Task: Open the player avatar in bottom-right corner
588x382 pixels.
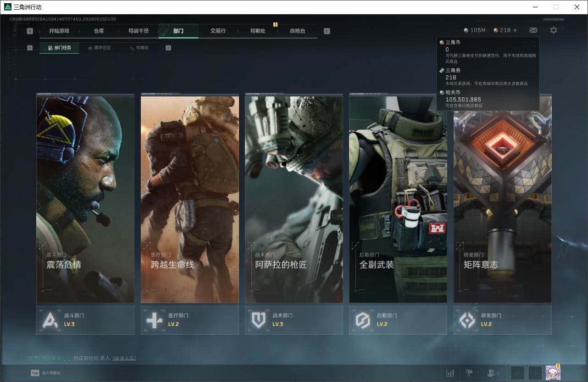Action: 553,373
